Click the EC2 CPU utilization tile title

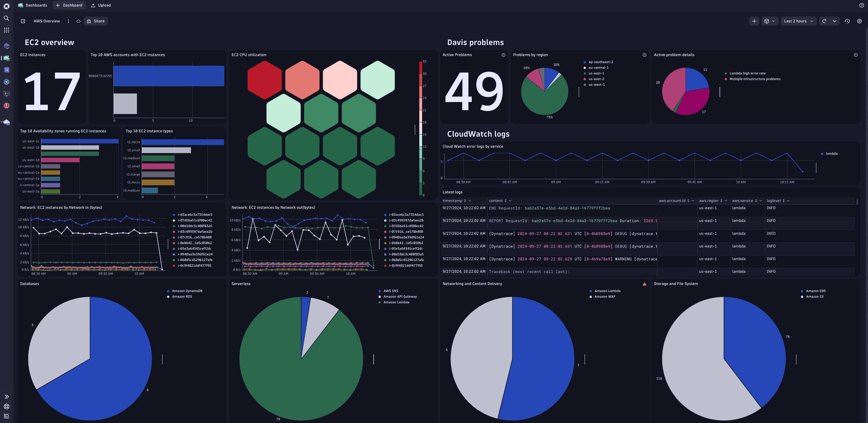(249, 55)
